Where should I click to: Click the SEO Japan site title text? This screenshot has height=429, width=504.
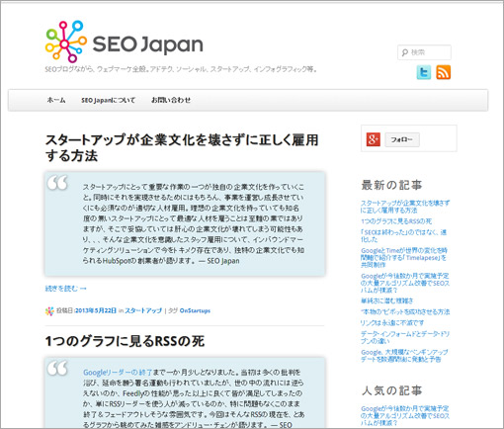(x=147, y=44)
